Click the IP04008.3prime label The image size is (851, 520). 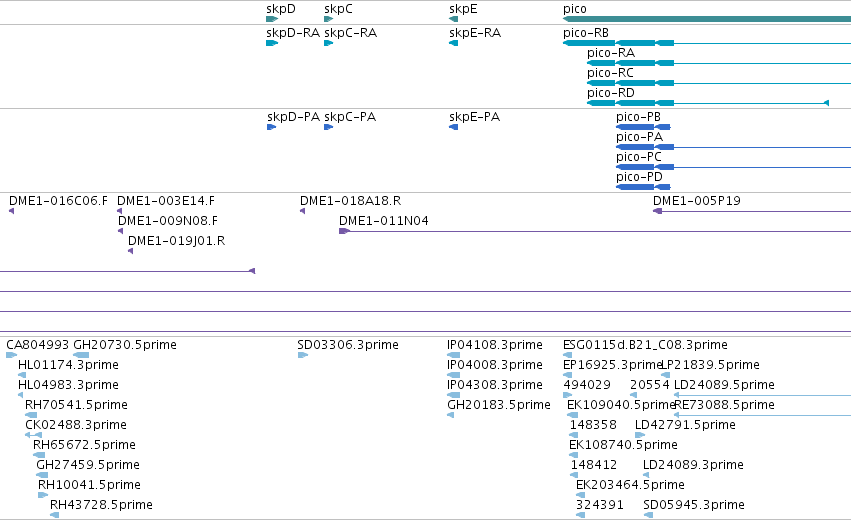495,365
